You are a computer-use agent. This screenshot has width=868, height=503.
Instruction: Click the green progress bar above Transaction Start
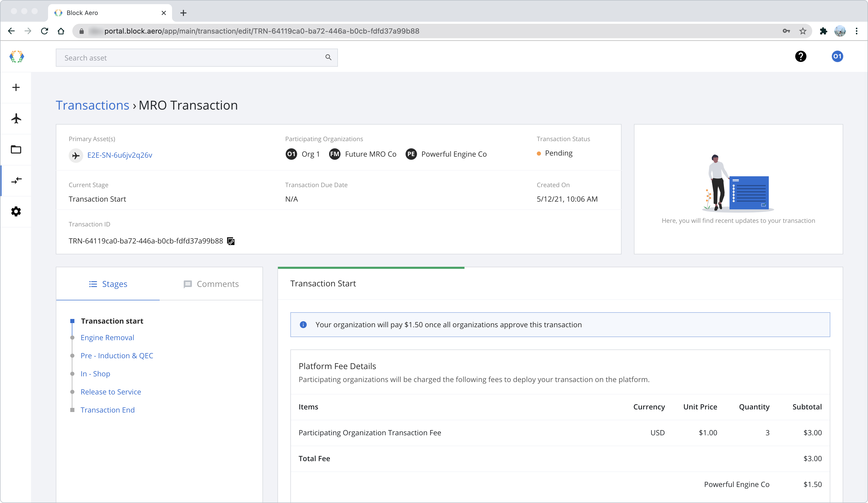(x=371, y=268)
